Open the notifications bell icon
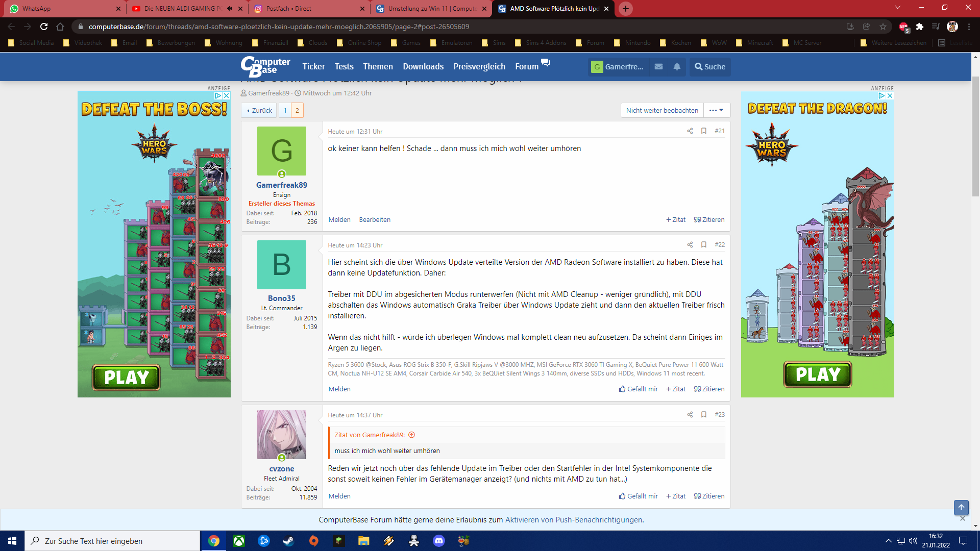This screenshot has height=551, width=980. click(677, 67)
